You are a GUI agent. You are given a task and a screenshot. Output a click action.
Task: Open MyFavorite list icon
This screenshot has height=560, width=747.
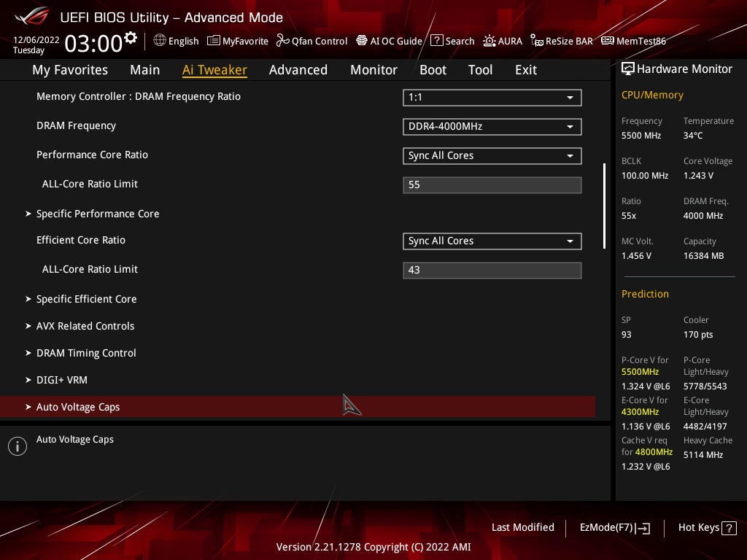(x=214, y=41)
